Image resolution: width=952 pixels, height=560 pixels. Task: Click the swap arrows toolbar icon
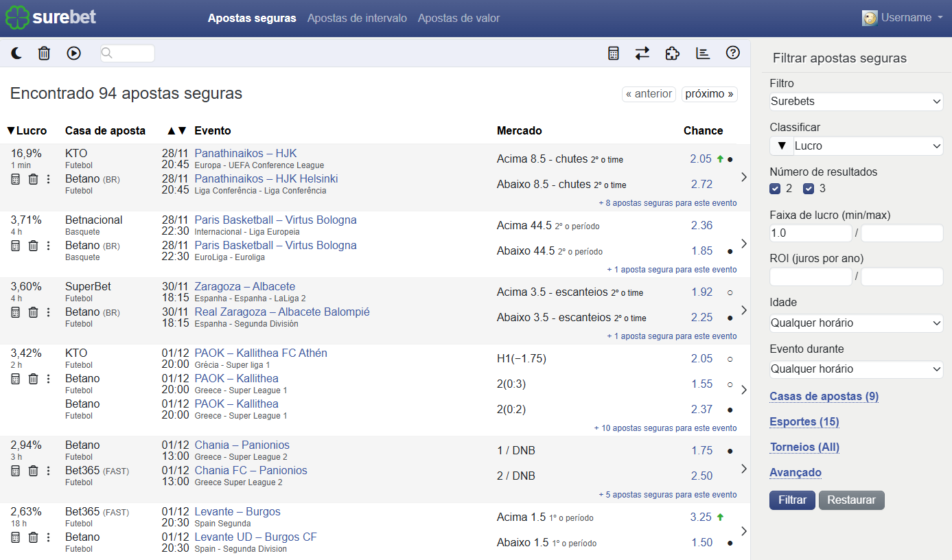point(642,53)
